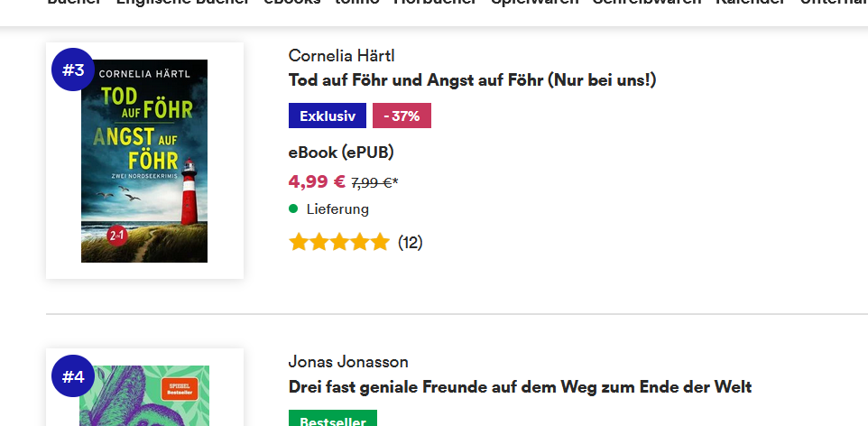Click the green Bestseller badge
The height and width of the screenshot is (426, 868).
(x=333, y=418)
